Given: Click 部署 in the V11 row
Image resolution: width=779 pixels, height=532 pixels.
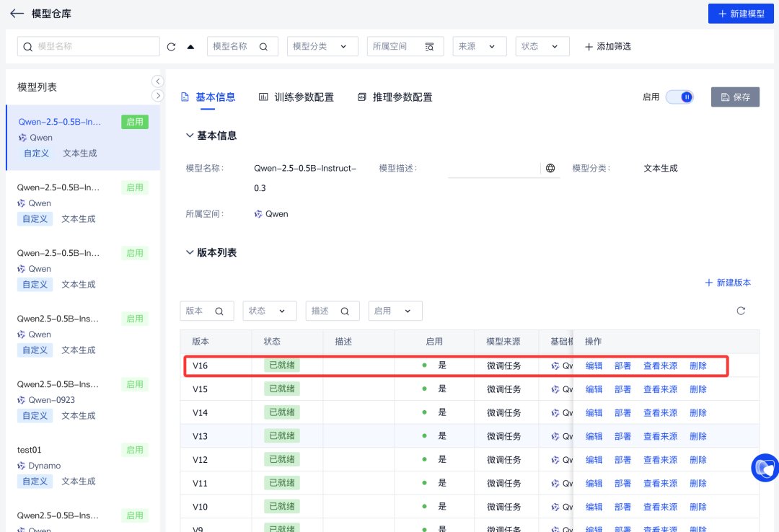Looking at the screenshot, I should (622, 483).
